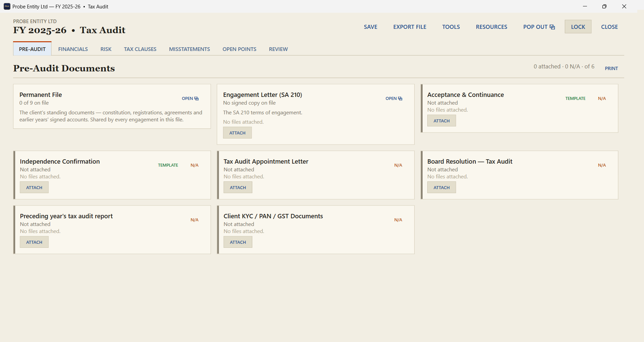View the Misstatements tab
The width and height of the screenshot is (644, 342).
tap(189, 49)
